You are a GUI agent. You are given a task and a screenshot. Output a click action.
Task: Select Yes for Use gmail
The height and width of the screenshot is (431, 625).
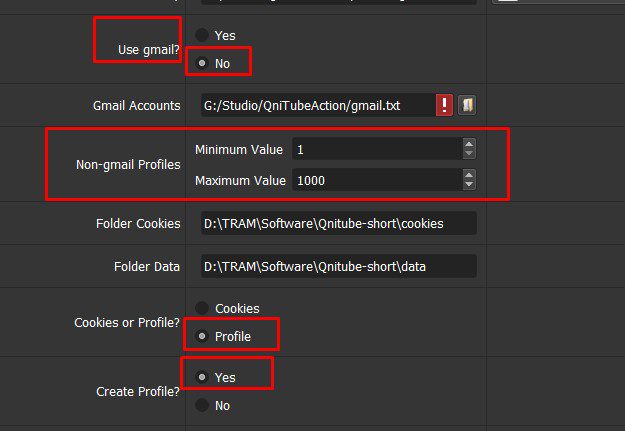click(202, 35)
